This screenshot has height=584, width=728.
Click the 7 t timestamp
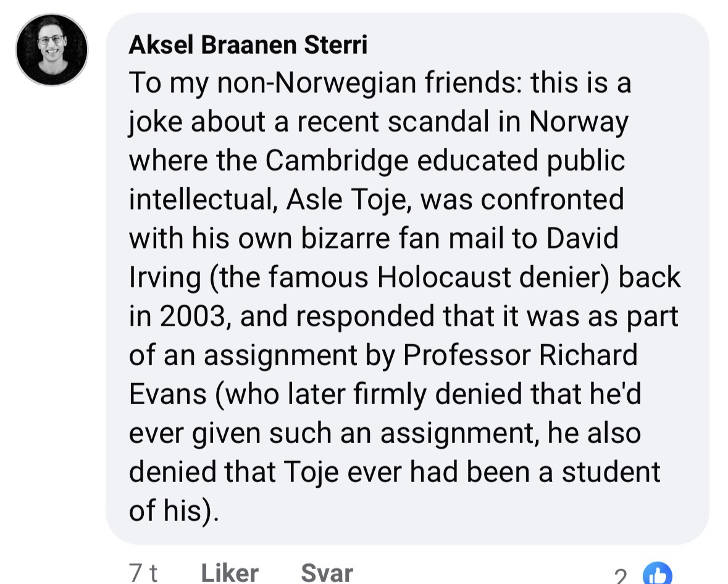(x=144, y=572)
